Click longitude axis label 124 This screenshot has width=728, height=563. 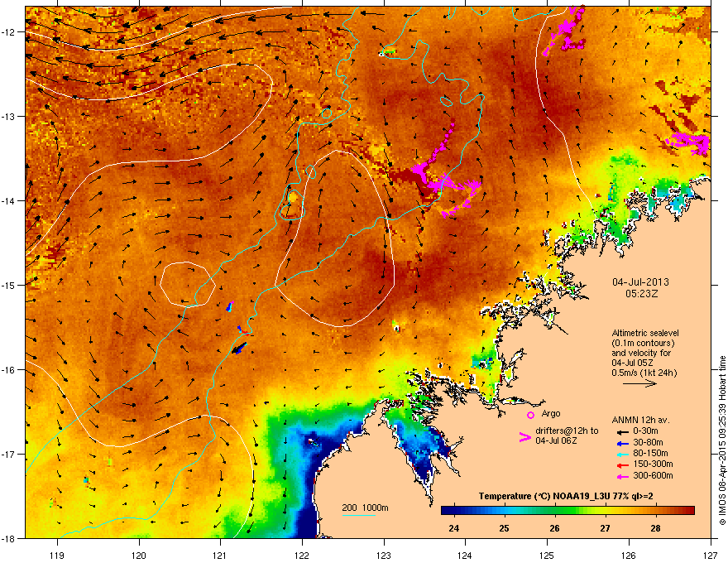pyautogui.click(x=465, y=555)
